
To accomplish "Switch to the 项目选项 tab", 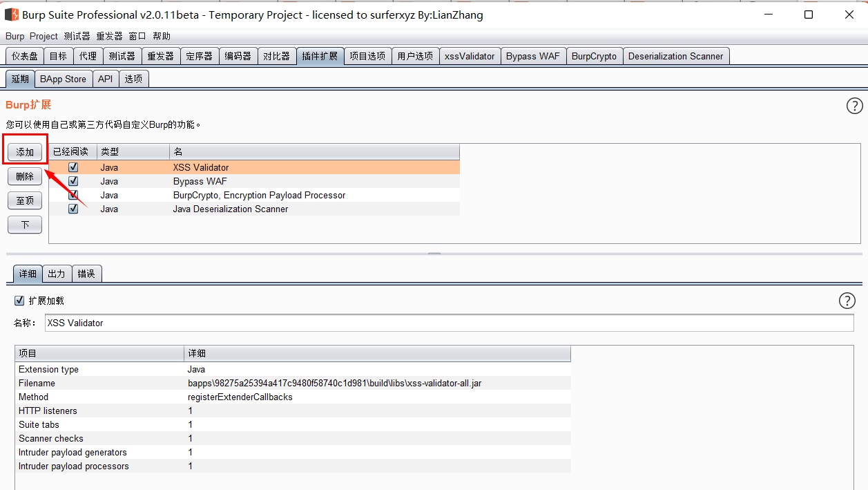I will (x=367, y=56).
